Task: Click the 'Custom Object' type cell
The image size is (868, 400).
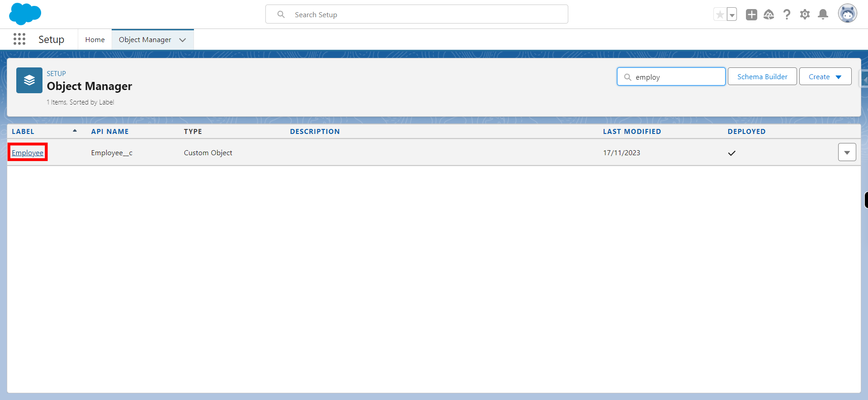Action: 208,153
